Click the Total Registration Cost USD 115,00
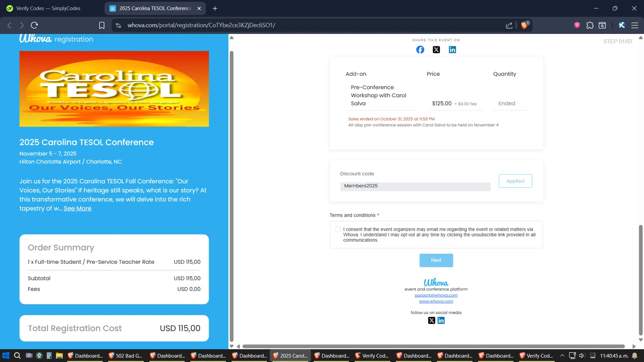Screen dimensions: 644x362 click(114, 328)
